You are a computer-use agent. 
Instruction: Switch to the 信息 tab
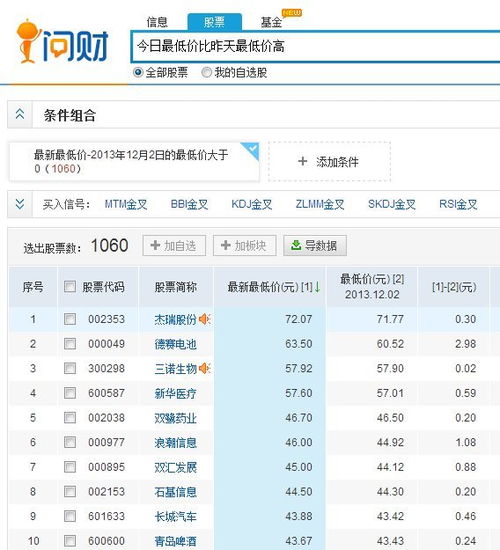pos(157,22)
